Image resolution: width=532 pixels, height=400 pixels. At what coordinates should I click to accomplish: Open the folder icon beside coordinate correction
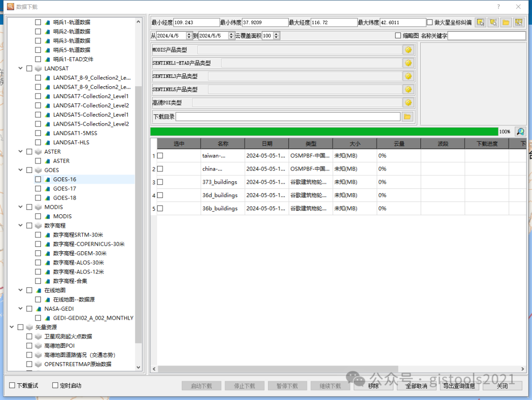[x=506, y=22]
